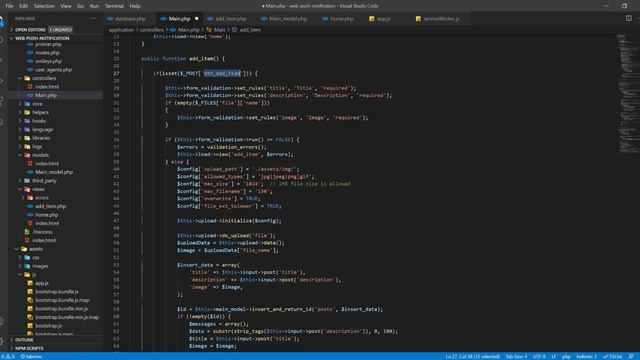Open the View menu
Viewport: 640px width, 360px height.
coord(66,6)
